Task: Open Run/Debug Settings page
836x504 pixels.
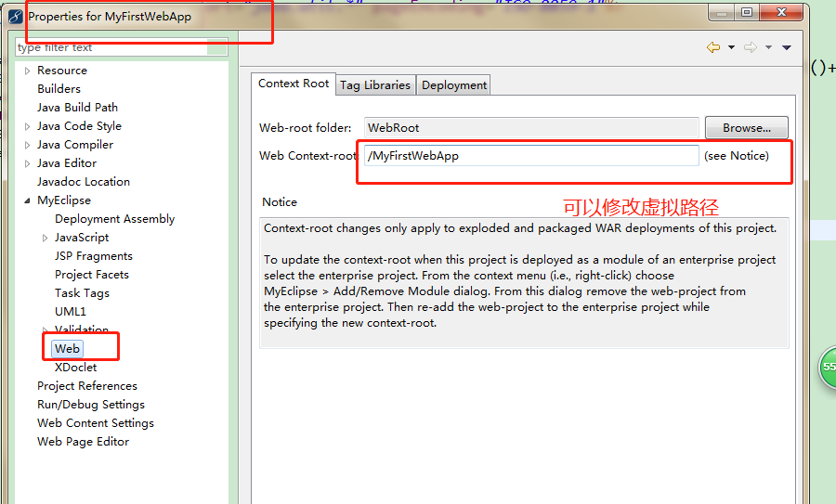Action: 91,405
